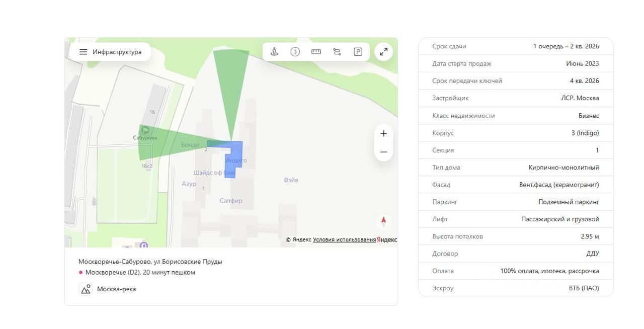Click the 4 кв. 2026 value
This screenshot has height=329, width=644.
coord(585,81)
